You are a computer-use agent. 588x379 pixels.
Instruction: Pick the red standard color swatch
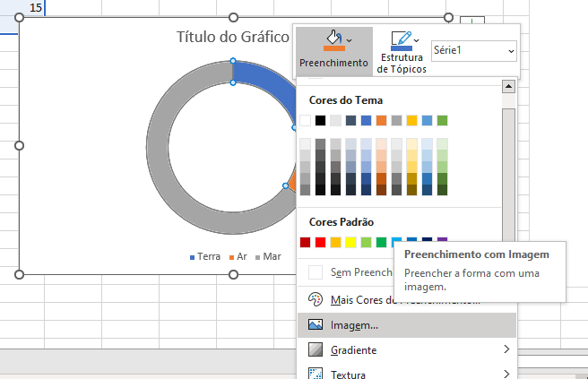pyautogui.click(x=321, y=242)
